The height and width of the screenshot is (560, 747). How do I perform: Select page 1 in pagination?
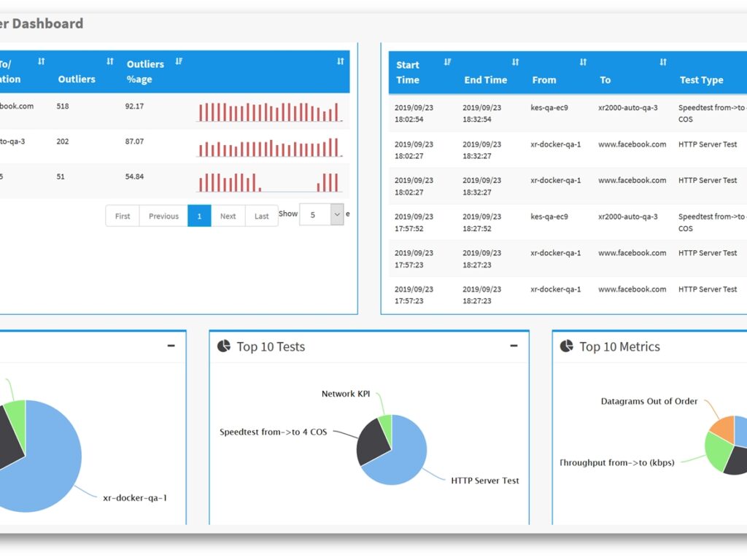point(199,216)
